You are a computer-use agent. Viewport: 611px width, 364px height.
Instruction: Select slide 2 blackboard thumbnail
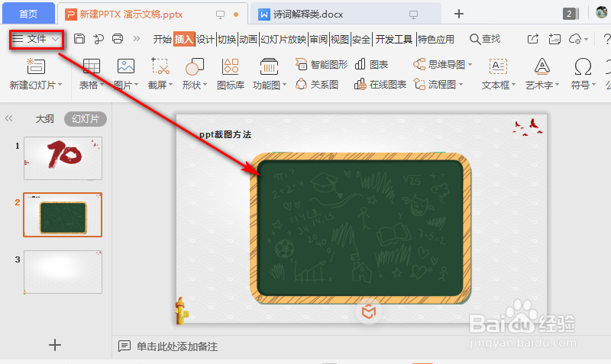point(63,214)
